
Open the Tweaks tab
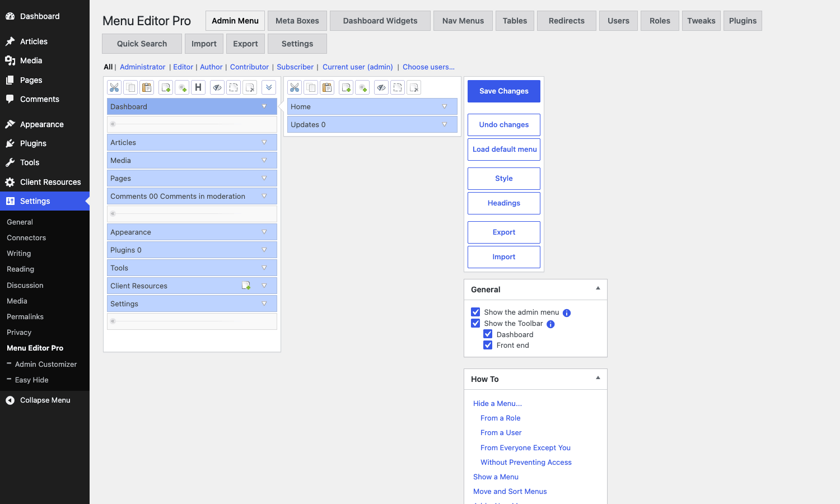(x=701, y=21)
